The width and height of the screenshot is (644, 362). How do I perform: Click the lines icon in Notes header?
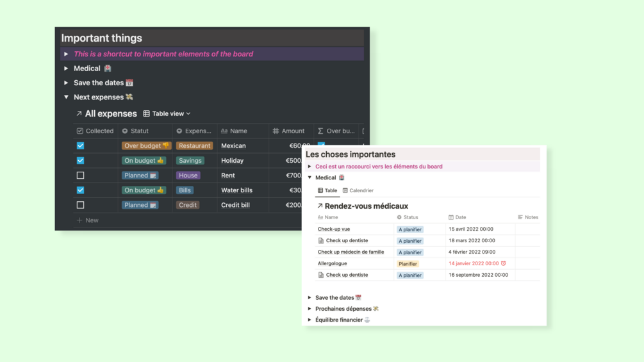[x=520, y=218]
